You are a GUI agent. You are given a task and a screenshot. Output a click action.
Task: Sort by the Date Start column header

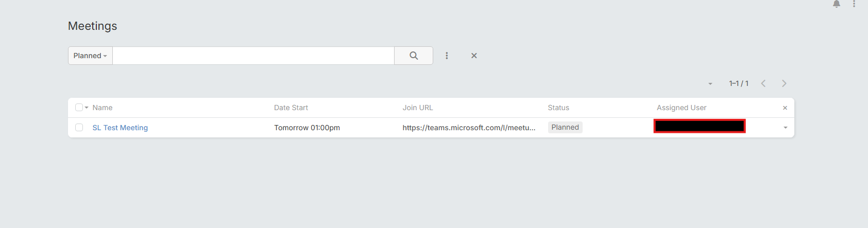pyautogui.click(x=291, y=108)
